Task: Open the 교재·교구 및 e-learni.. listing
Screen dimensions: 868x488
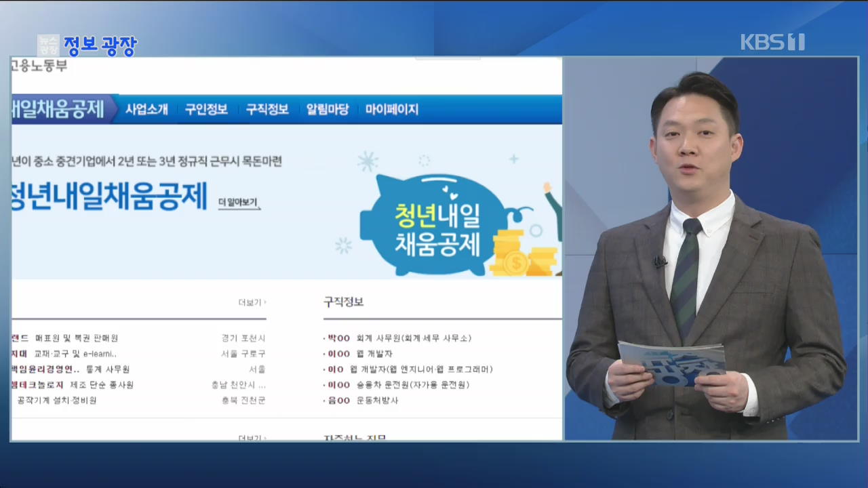Action: [x=75, y=354]
